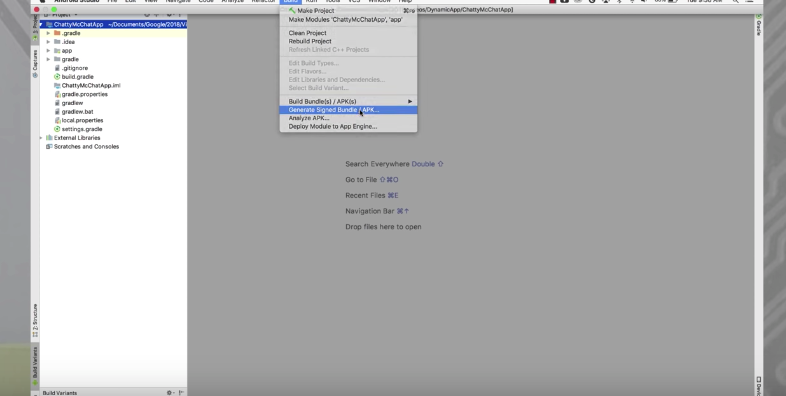Collapse the ChattyMcChatApp root arrow
Screen dimensions: 786x396
[x=42, y=25]
